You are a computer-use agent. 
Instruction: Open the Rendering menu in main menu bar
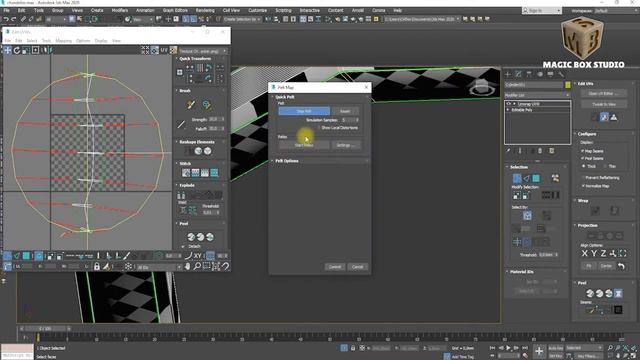(205, 10)
